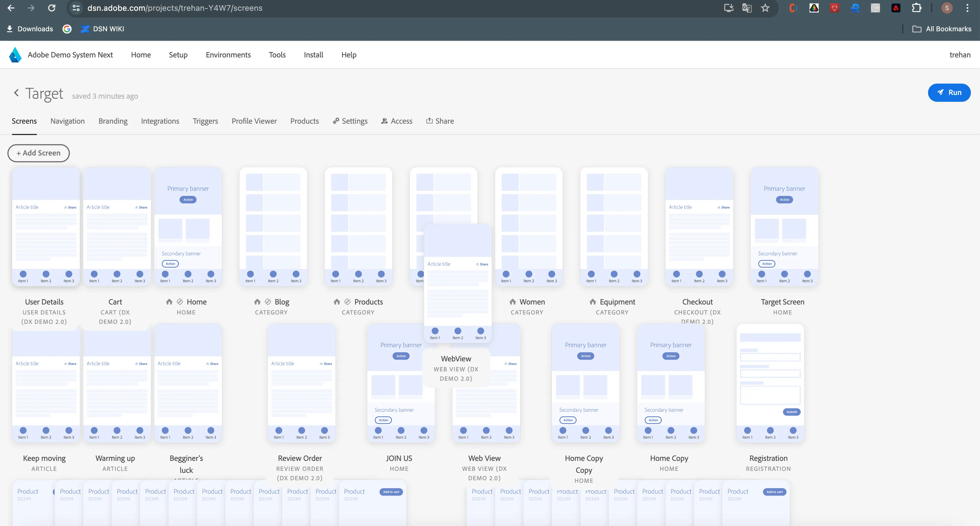
Task: Click the home icon next to Blog
Action: click(258, 302)
